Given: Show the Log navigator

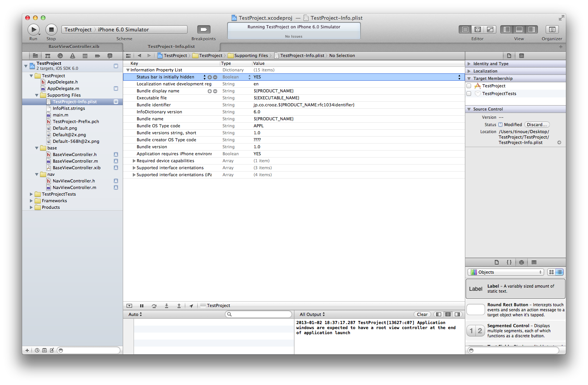Looking at the screenshot, I should pos(110,56).
